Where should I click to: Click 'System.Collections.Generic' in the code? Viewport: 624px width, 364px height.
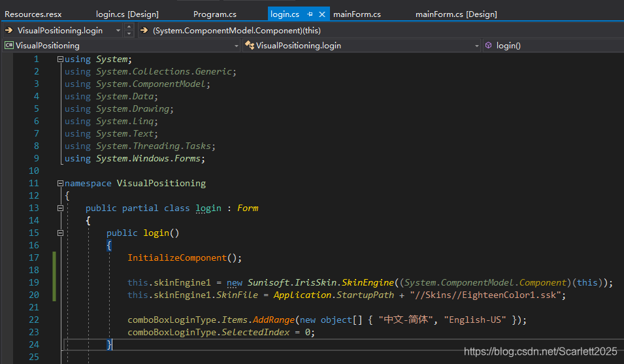click(164, 71)
